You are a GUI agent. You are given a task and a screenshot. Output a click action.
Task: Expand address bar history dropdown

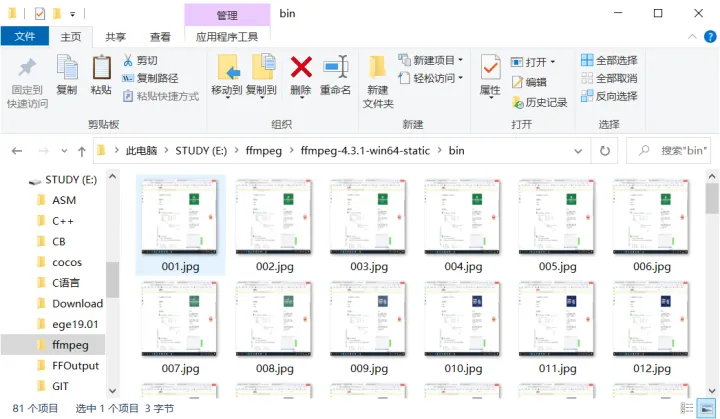(x=578, y=151)
